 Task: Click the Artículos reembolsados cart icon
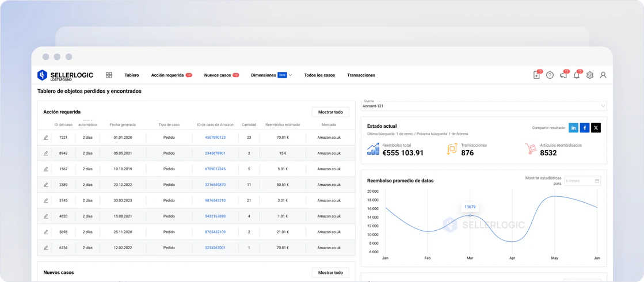[531, 149]
